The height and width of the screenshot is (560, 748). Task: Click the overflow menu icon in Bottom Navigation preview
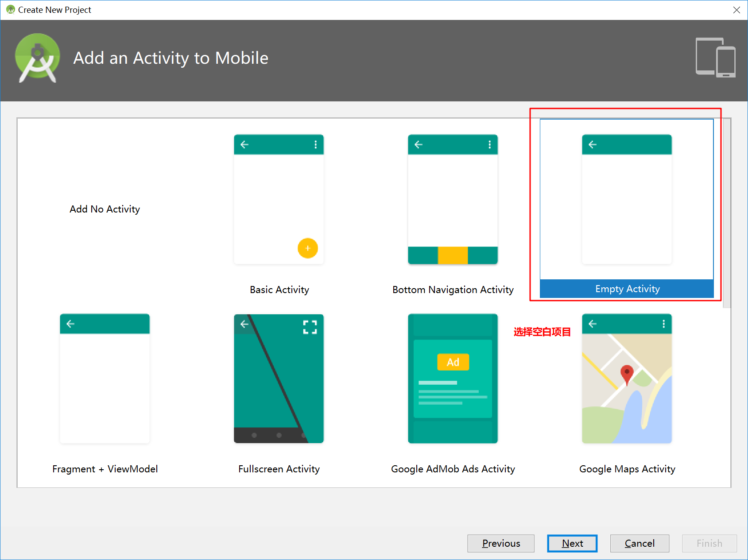pos(490,144)
